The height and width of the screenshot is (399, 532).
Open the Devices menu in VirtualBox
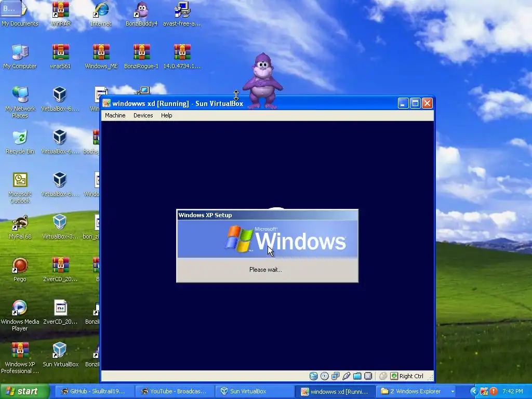pos(143,115)
